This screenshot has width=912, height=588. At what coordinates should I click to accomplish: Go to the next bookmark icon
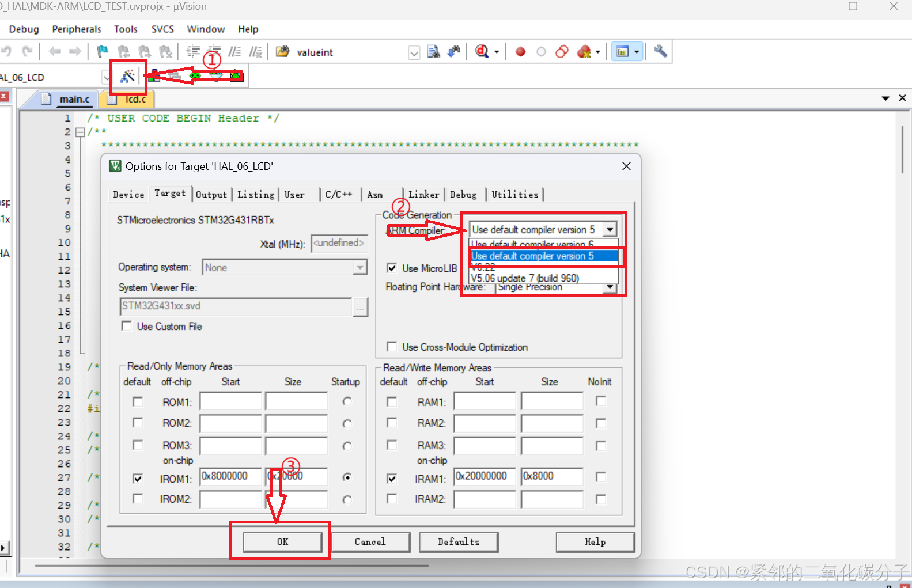point(145,52)
